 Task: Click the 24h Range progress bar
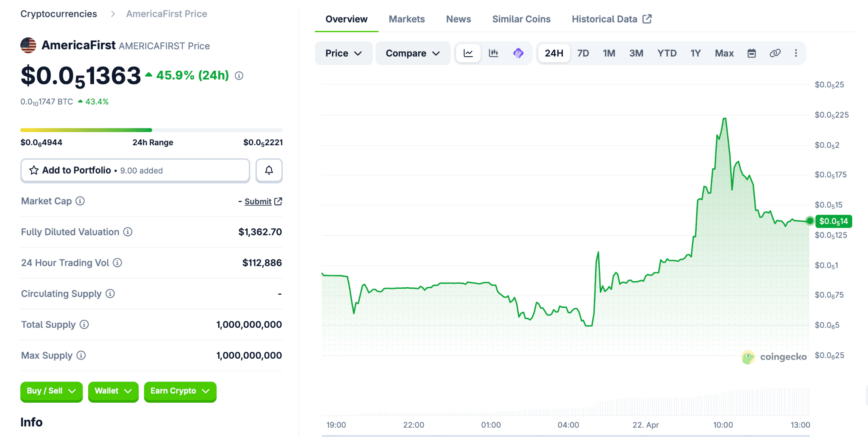pyautogui.click(x=151, y=130)
